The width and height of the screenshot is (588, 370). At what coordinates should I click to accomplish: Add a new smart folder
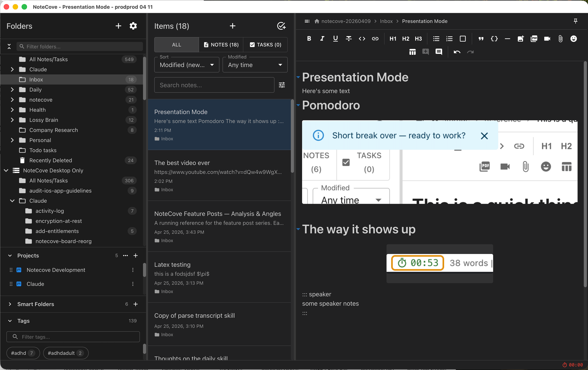[135, 304]
